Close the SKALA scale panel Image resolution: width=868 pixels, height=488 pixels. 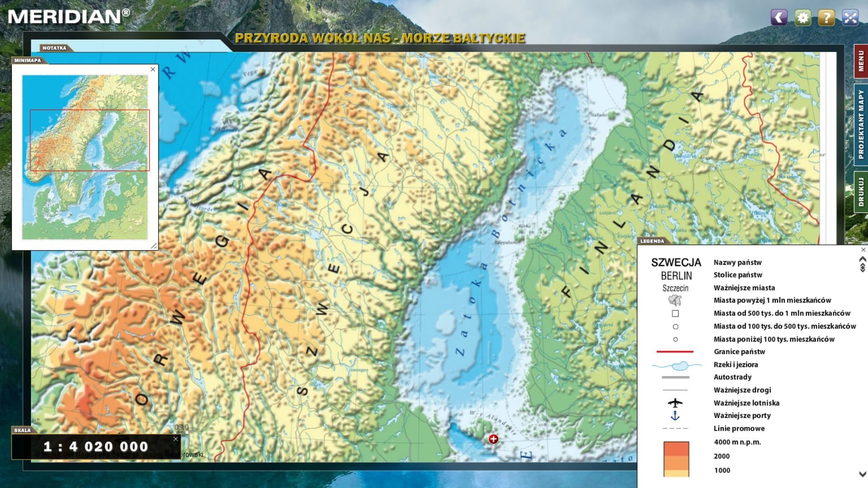point(176,439)
